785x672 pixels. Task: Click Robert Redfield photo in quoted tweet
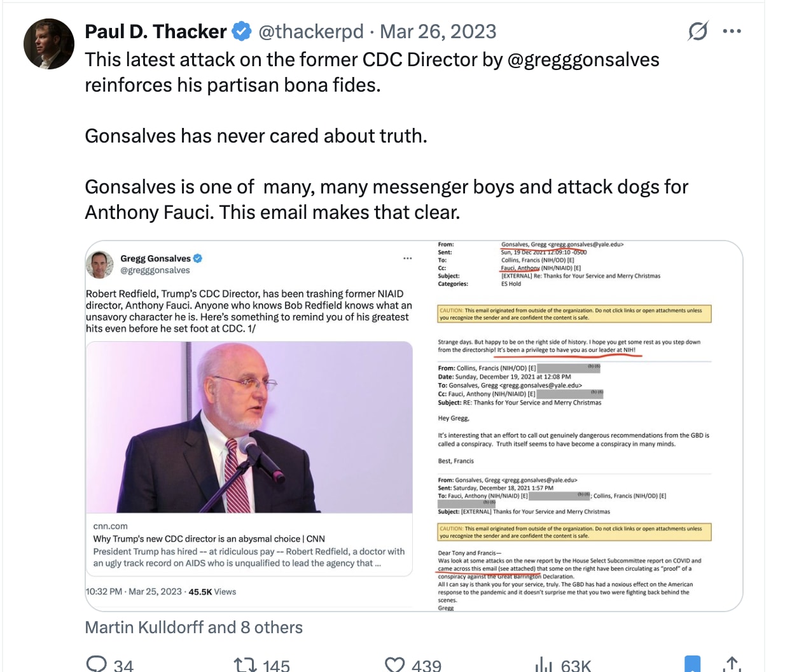(249, 427)
